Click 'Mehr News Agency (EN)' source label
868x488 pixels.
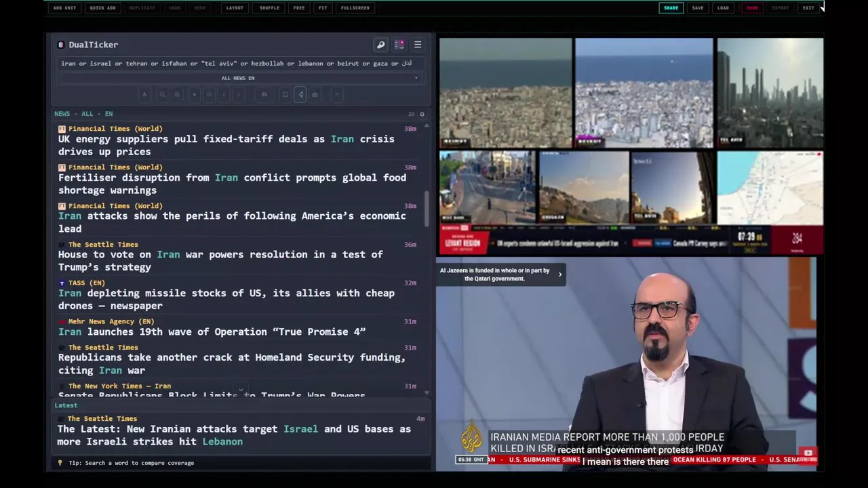tap(111, 321)
